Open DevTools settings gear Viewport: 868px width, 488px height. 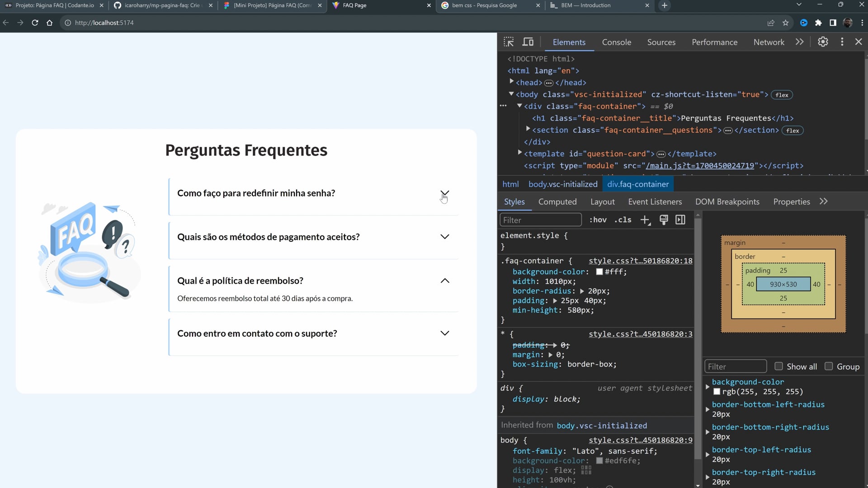[x=823, y=42]
